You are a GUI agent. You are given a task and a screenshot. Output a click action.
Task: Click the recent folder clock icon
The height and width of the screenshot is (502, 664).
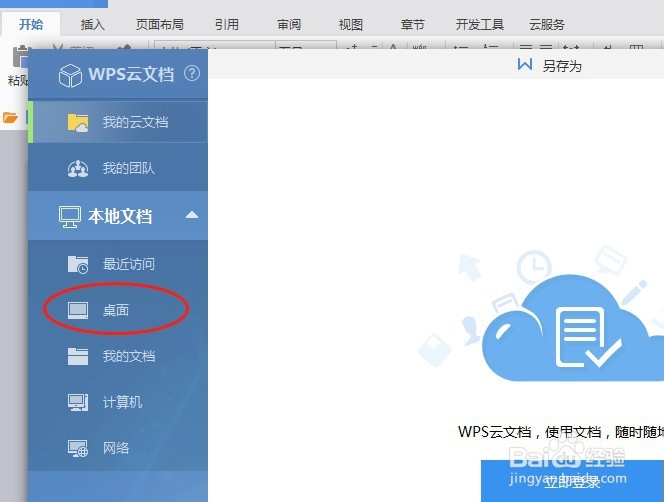click(x=78, y=264)
